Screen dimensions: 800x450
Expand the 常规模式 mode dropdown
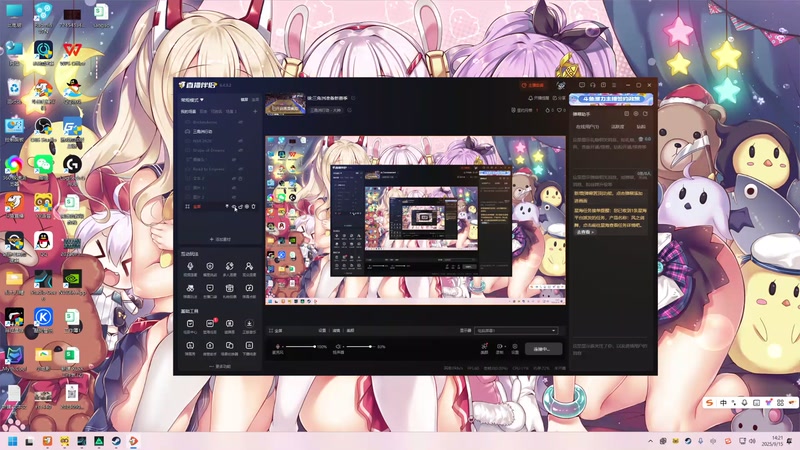click(x=192, y=99)
